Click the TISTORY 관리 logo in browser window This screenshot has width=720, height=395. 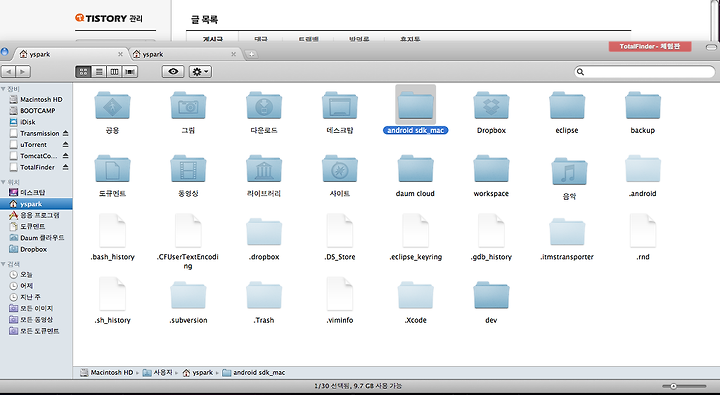coord(109,18)
